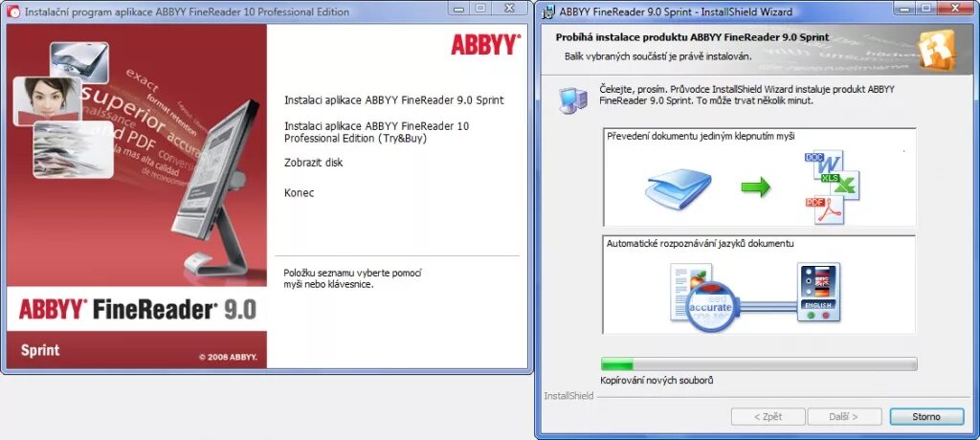Click the woman's face thumbnail on banner

coord(48,100)
